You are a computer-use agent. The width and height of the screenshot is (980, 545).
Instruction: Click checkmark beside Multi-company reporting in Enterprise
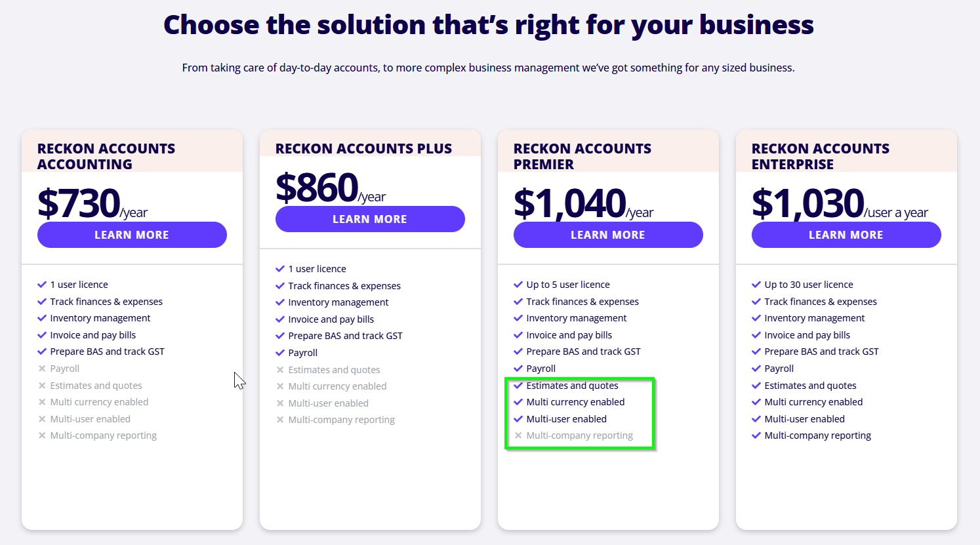point(756,435)
